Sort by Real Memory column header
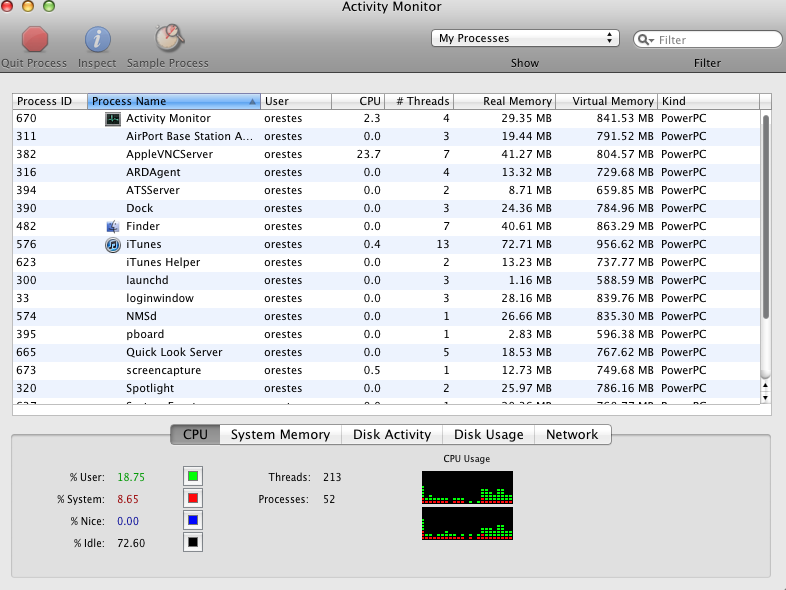The width and height of the screenshot is (786, 590). click(505, 101)
